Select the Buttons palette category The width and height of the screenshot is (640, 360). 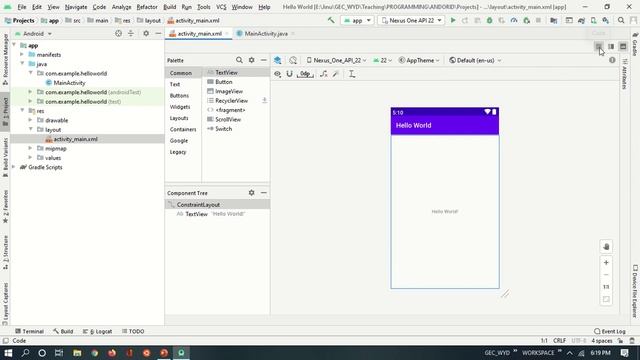[179, 96]
